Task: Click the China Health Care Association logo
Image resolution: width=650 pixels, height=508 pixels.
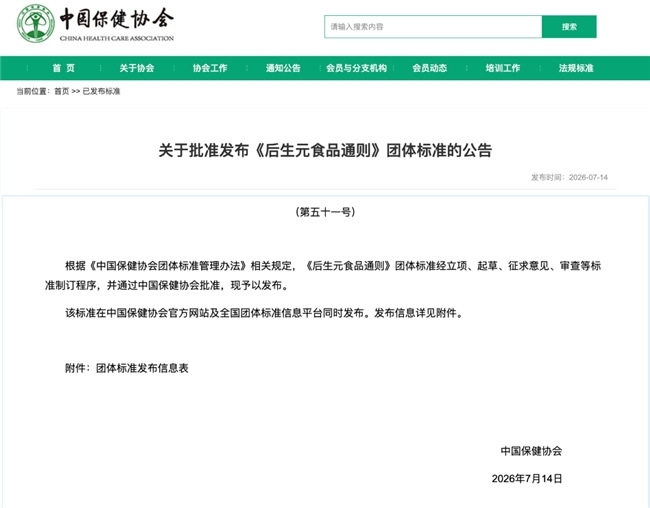Action: pyautogui.click(x=36, y=23)
